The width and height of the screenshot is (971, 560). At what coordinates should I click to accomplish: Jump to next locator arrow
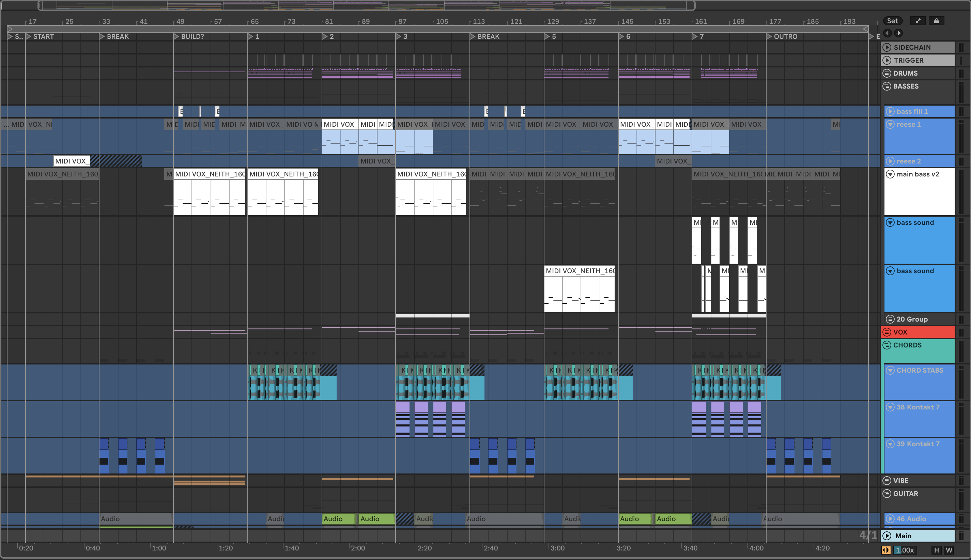point(898,33)
